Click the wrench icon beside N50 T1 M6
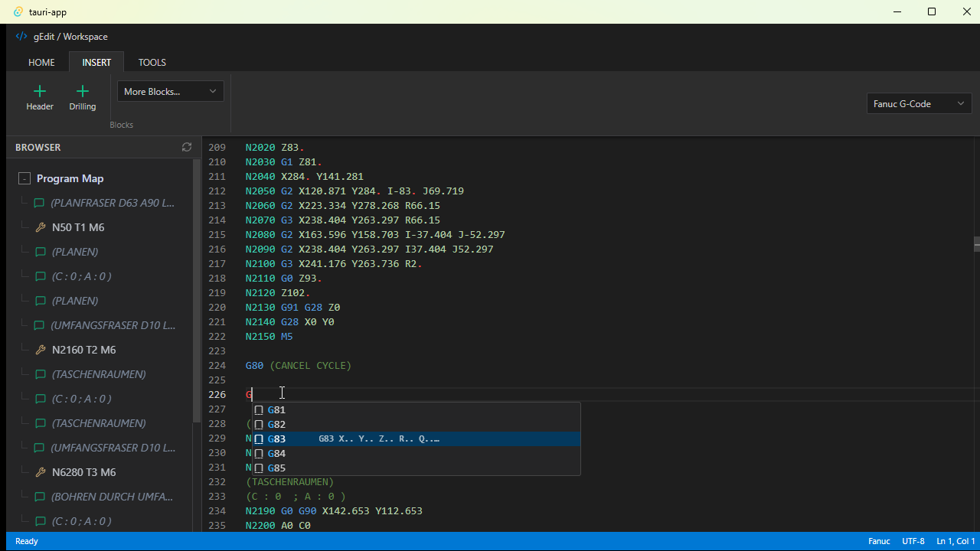The height and width of the screenshot is (551, 980). click(41, 227)
